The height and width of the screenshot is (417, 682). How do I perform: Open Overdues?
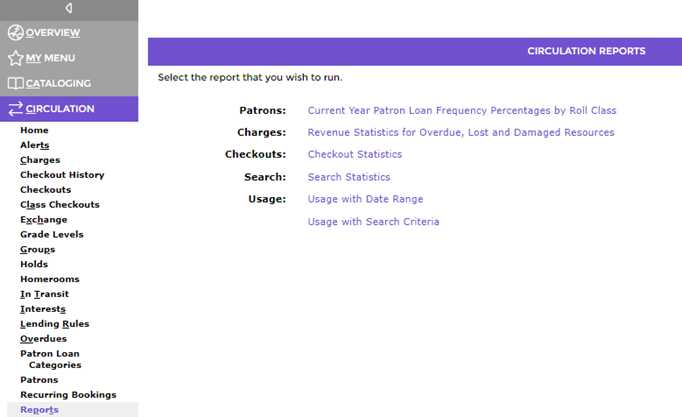(43, 339)
